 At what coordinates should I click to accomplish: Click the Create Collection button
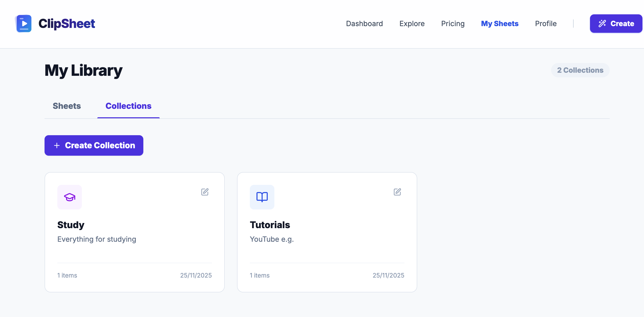pyautogui.click(x=94, y=145)
